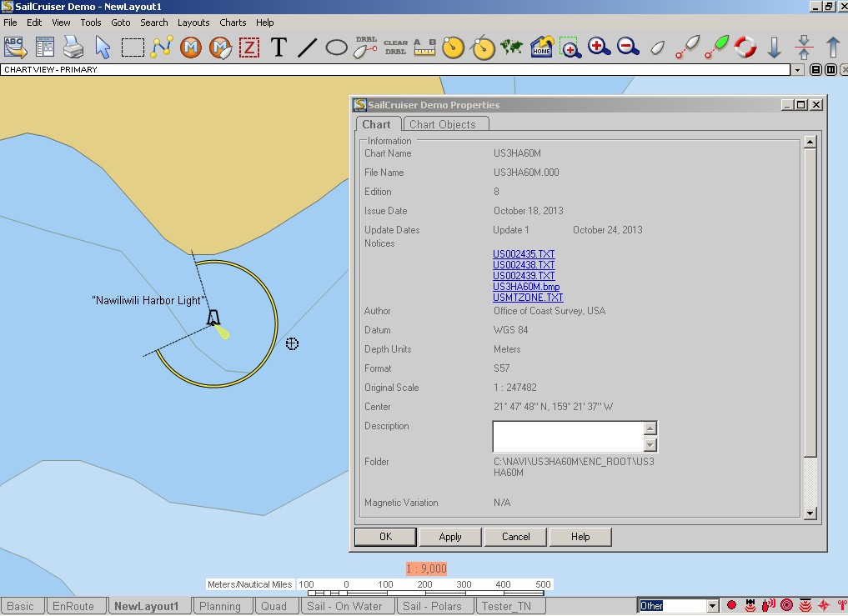Zoom in with the plus magnifier

pyautogui.click(x=600, y=48)
